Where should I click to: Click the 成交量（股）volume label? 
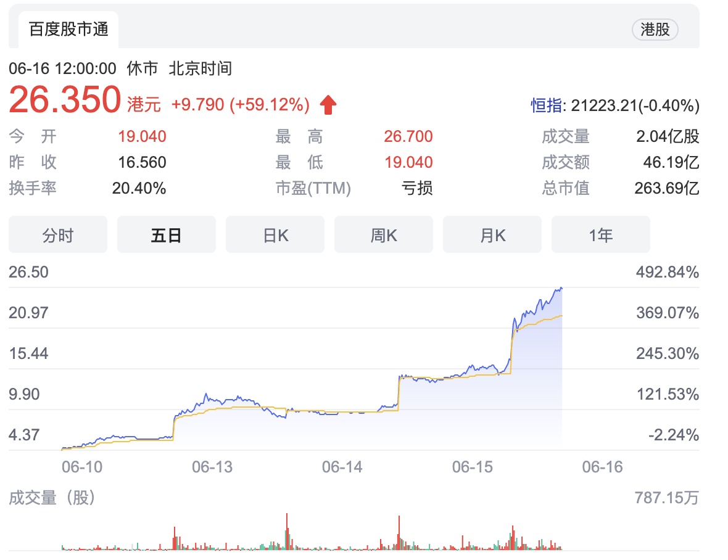[52, 498]
